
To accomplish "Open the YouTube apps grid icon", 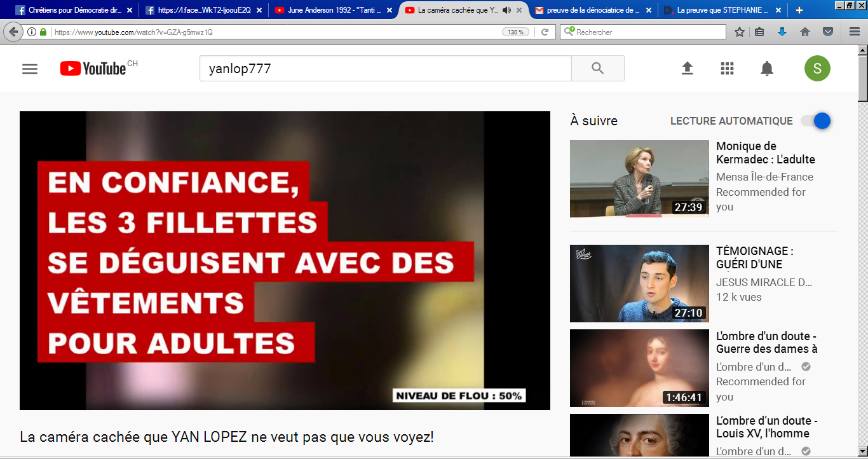I will coord(727,69).
